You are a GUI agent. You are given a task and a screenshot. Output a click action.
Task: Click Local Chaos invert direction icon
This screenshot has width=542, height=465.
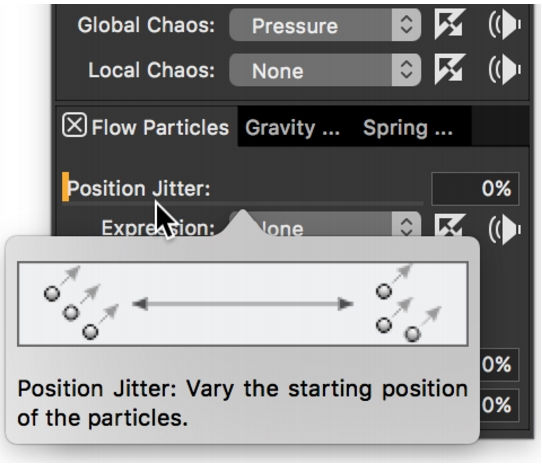coord(450,69)
